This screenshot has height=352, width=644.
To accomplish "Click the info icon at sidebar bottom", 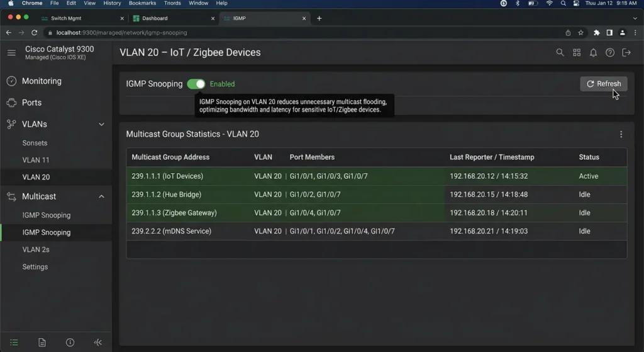I will tap(70, 343).
